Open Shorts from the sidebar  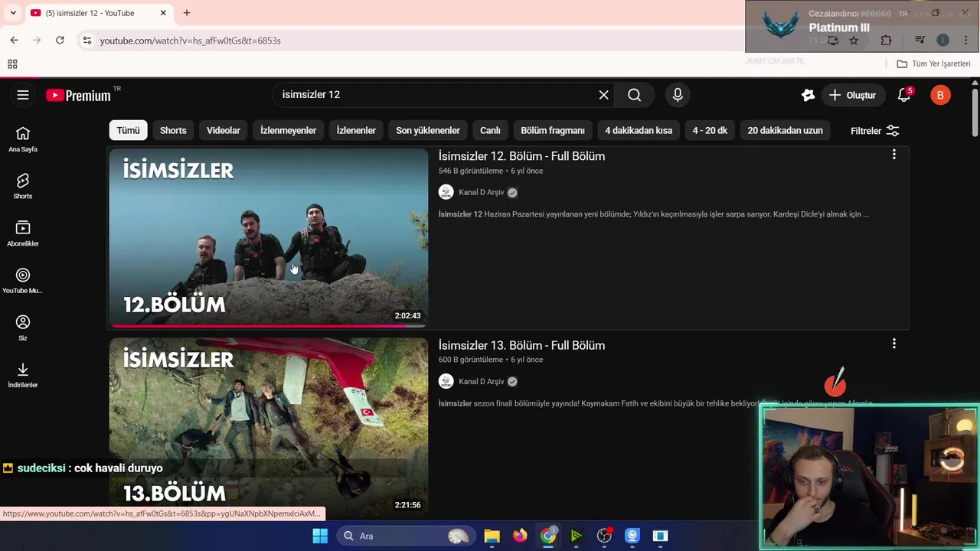pos(23,186)
